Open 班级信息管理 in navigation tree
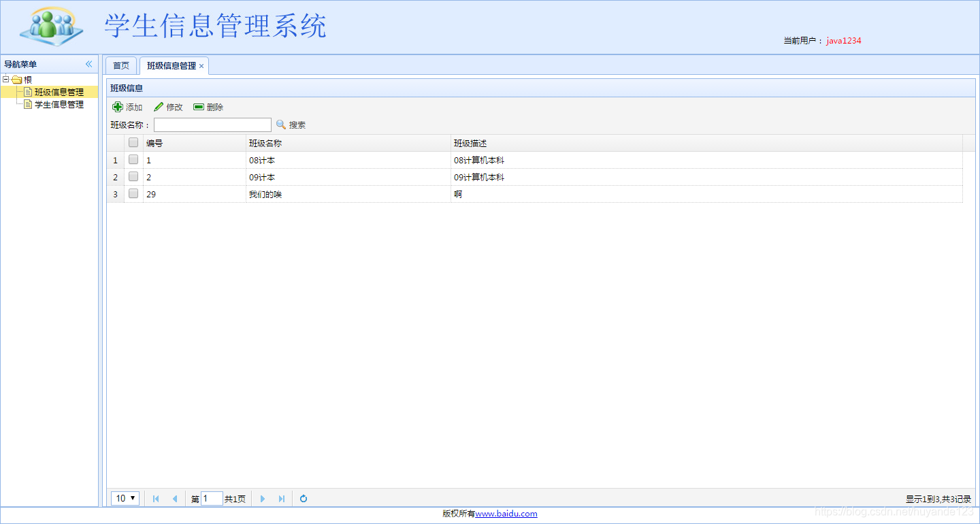 click(x=59, y=92)
